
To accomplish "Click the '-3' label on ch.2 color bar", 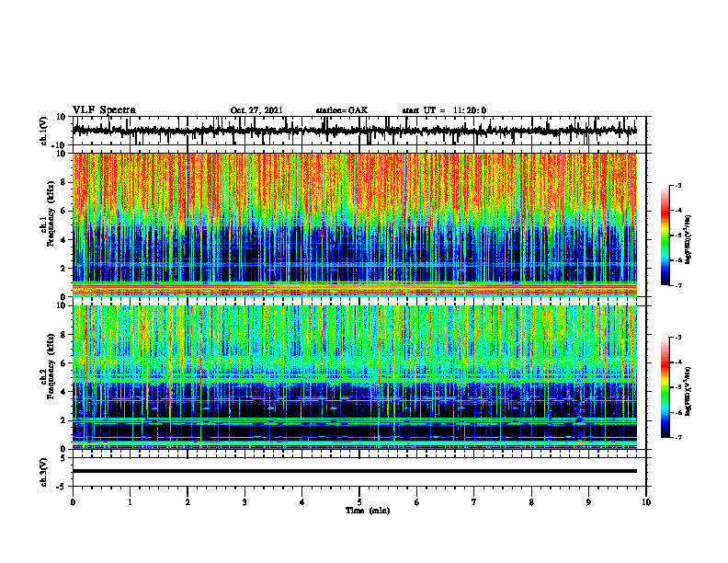I will [678, 338].
